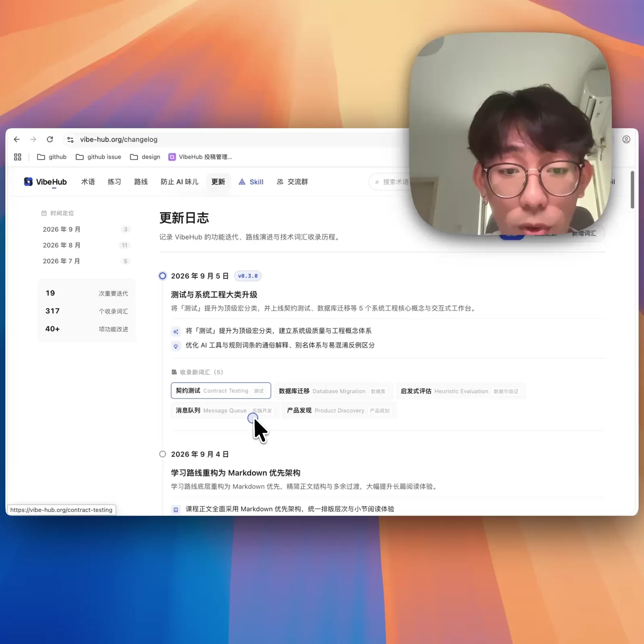Viewport: 644px width, 644px height.
Task: Click the VibeHub logo
Action: click(x=45, y=182)
